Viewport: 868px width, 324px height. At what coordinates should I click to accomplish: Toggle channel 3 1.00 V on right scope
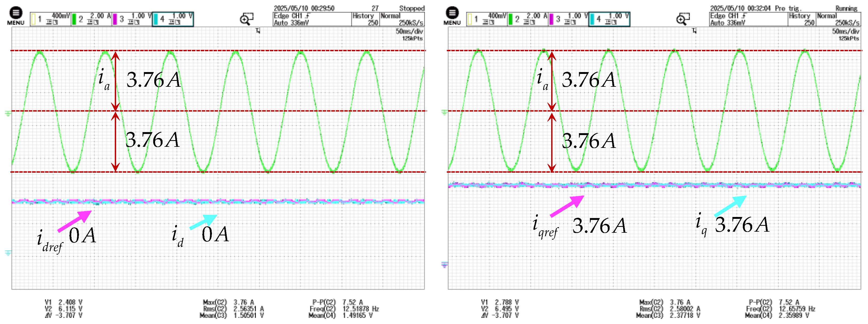(569, 19)
